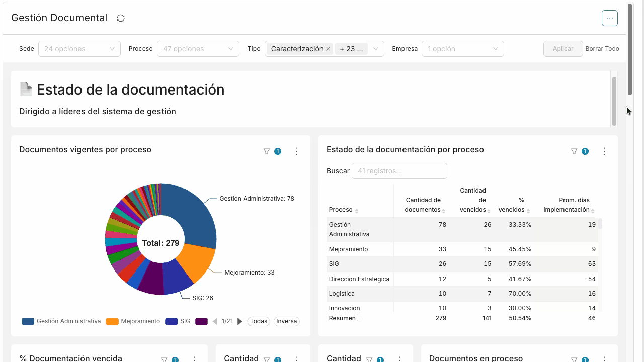The image size is (644, 362).
Task: Go to next legend page arrow
Action: (240, 321)
